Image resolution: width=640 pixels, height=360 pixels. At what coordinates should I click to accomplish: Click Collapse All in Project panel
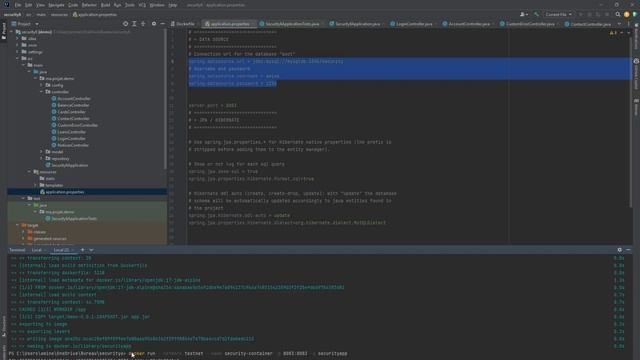pyautogui.click(x=143, y=24)
